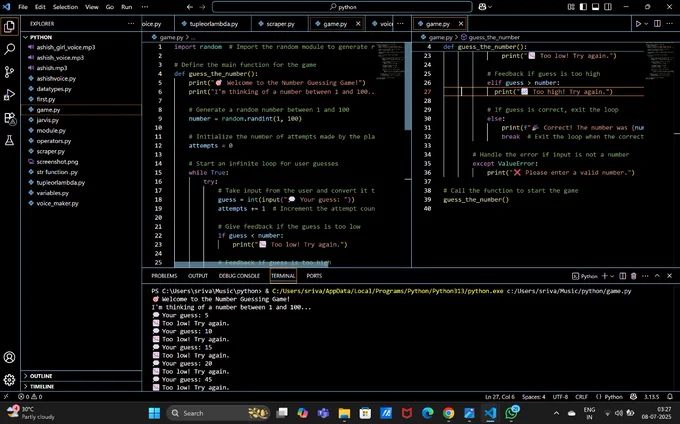Open the Accounts menu in the activity bar

[x=9, y=357]
